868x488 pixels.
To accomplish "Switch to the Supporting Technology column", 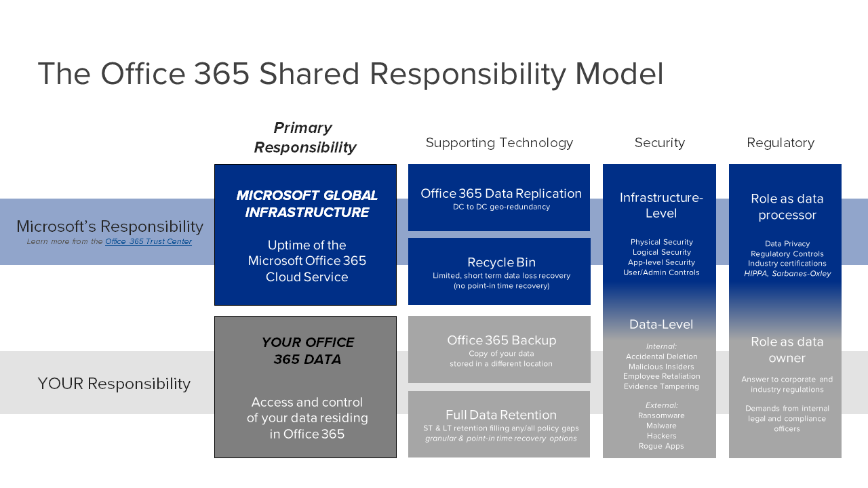I will 499,142.
